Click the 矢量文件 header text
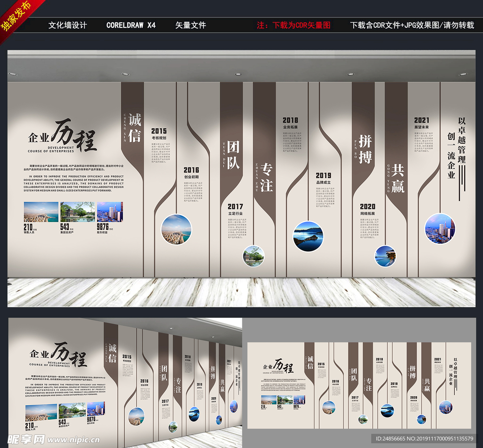Viewport: 483px width, 448px height. [191, 25]
